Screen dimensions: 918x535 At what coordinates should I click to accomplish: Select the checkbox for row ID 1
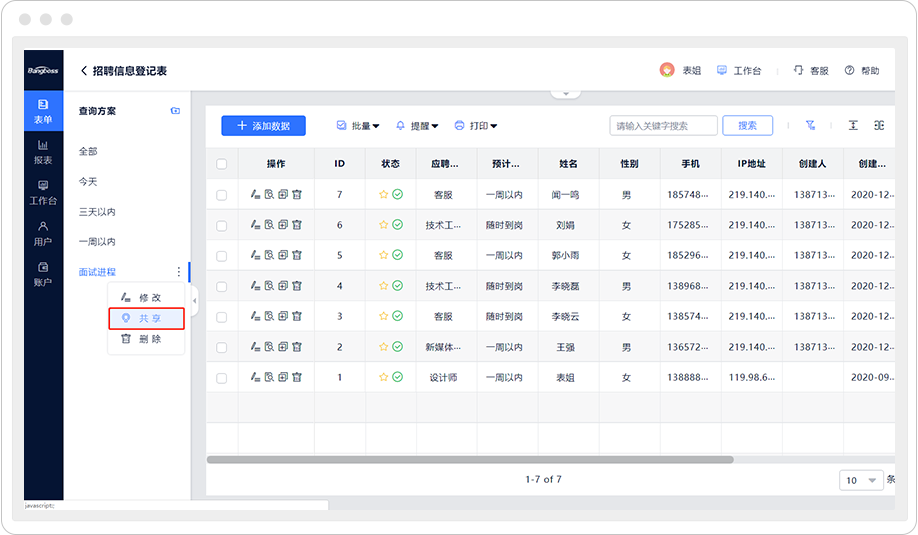tap(222, 378)
